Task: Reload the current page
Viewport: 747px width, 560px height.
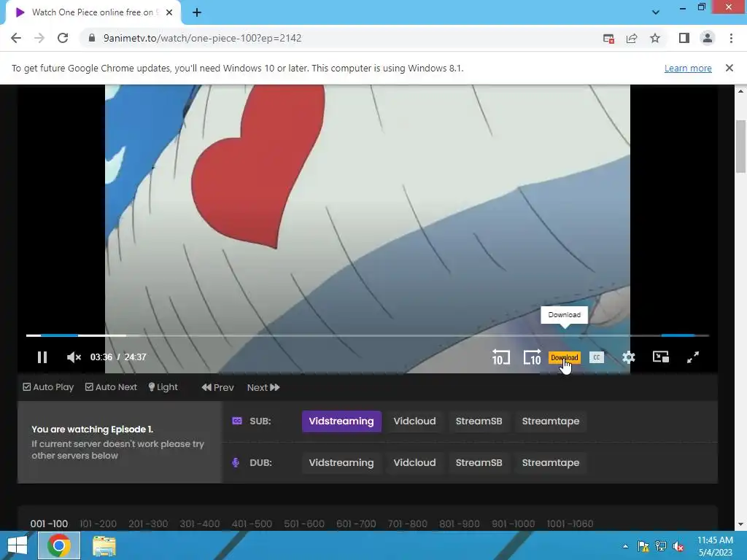Action: (63, 38)
